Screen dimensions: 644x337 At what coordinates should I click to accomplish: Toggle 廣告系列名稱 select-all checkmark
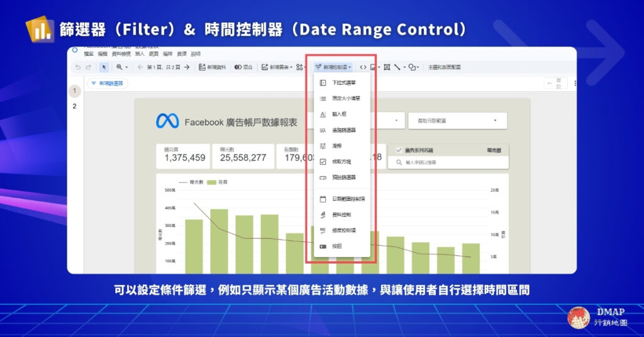pos(398,151)
